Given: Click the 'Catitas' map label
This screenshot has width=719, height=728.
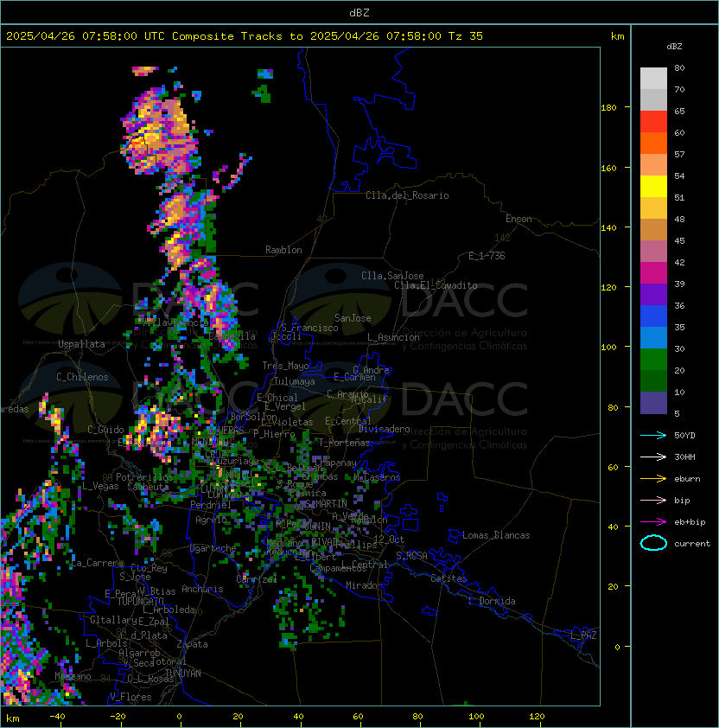Looking at the screenshot, I should click(449, 578).
